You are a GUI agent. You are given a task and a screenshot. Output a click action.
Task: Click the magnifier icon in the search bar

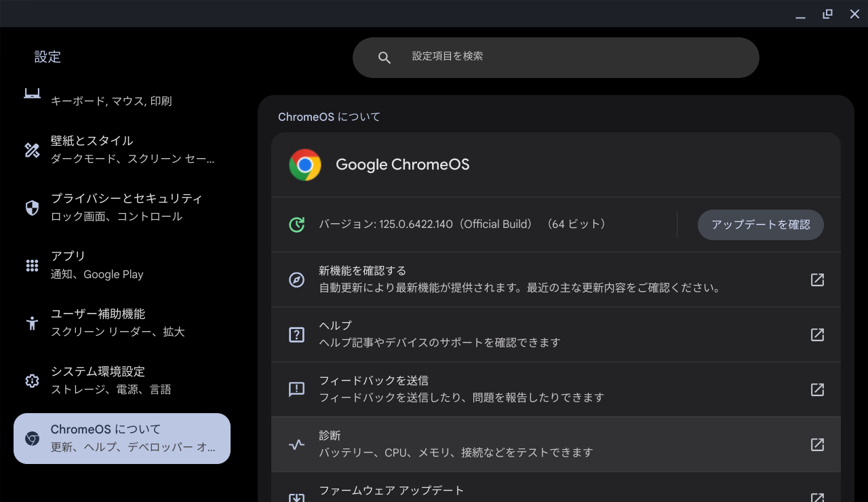[x=384, y=57]
